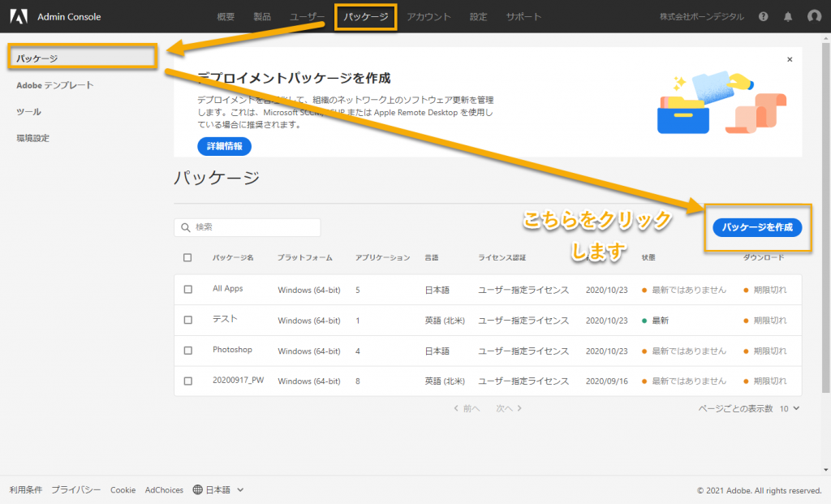
Task: Open the 概要 top menu
Action: point(226,16)
